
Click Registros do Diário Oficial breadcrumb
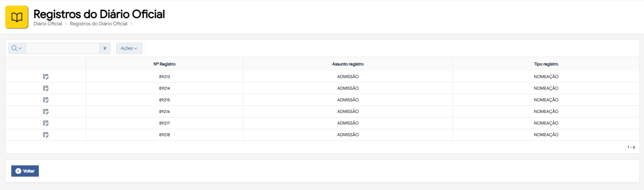(x=99, y=24)
